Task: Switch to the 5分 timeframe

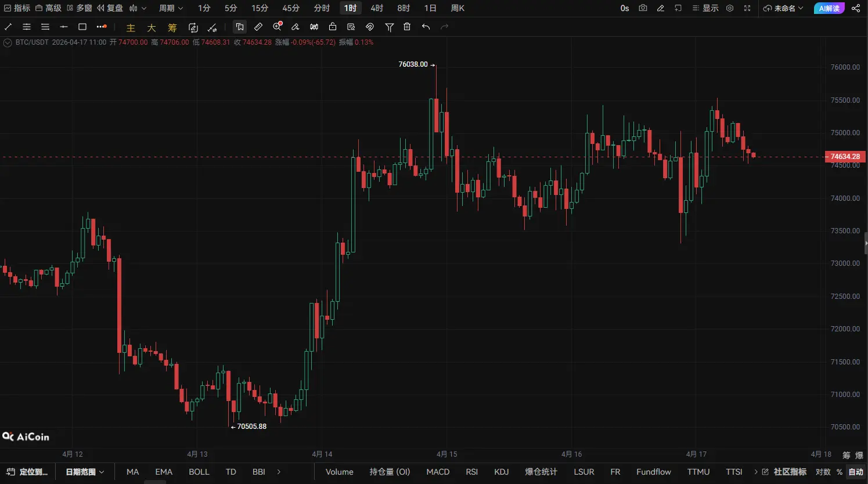Action: coord(230,8)
